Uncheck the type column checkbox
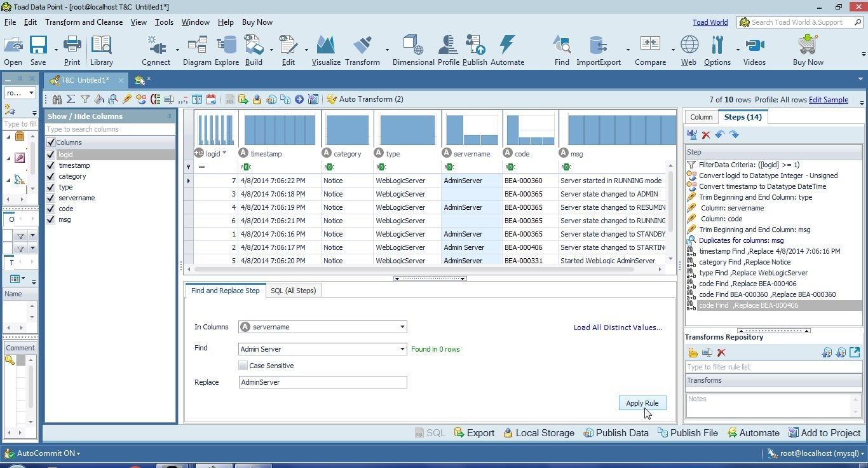This screenshot has height=468, width=868. coord(51,187)
